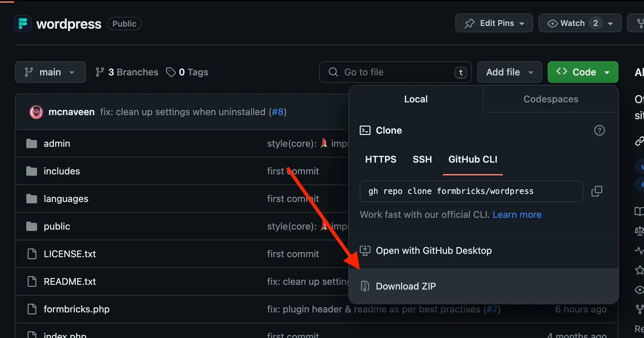Open pull request #8 link
The image size is (644, 338).
[278, 112]
